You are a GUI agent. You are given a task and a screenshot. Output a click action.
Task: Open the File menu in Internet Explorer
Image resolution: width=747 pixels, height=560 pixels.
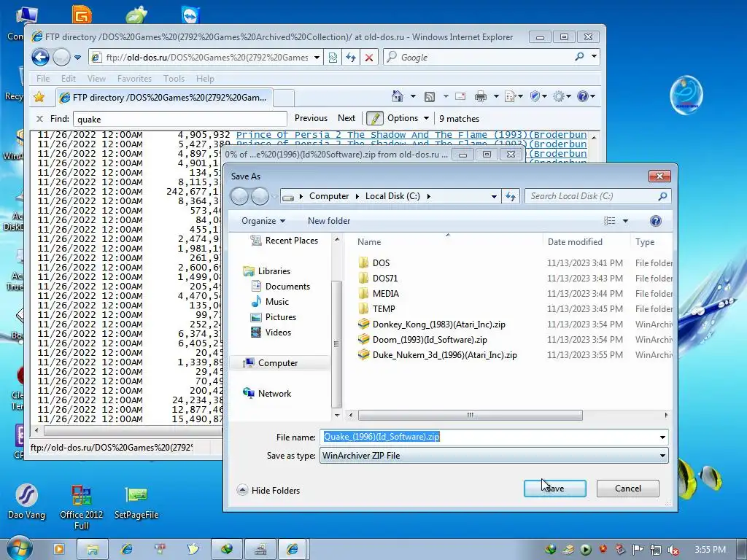click(43, 79)
